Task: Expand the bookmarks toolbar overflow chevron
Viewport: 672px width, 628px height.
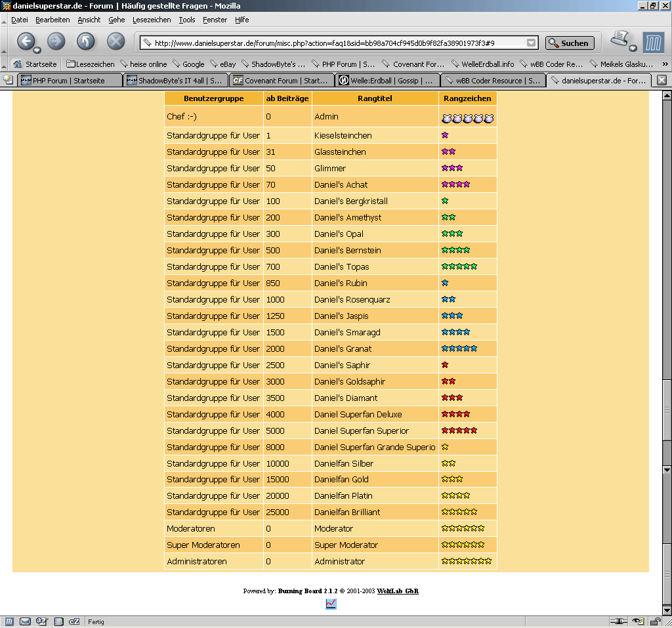Action: pyautogui.click(x=665, y=64)
